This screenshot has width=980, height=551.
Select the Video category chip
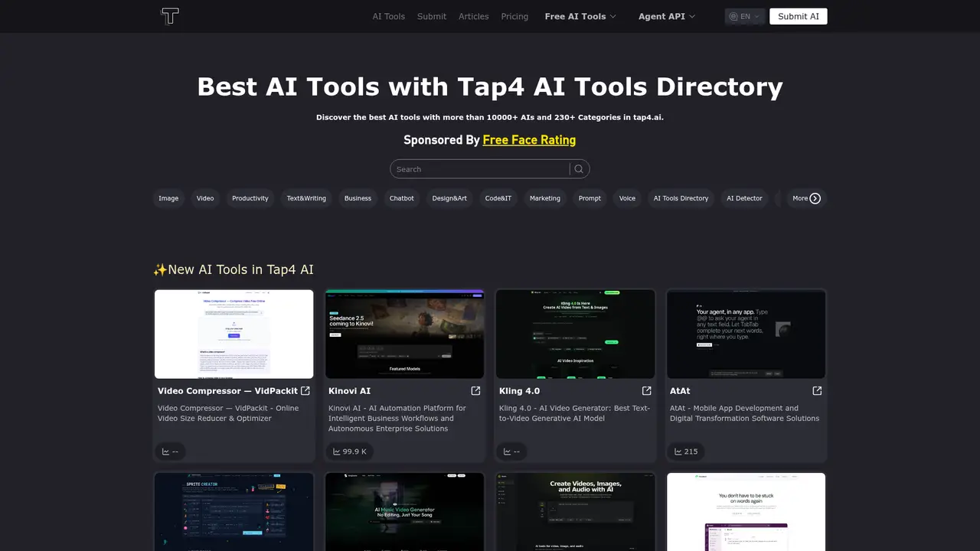point(205,198)
